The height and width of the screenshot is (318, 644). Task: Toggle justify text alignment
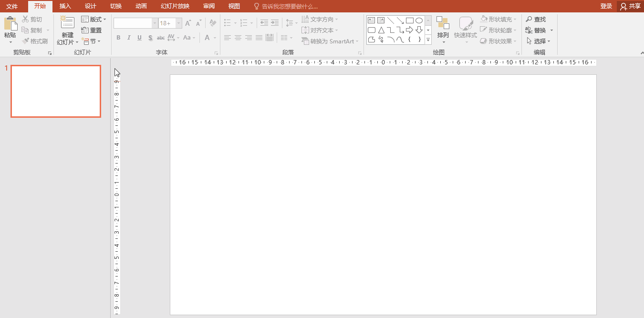click(259, 38)
